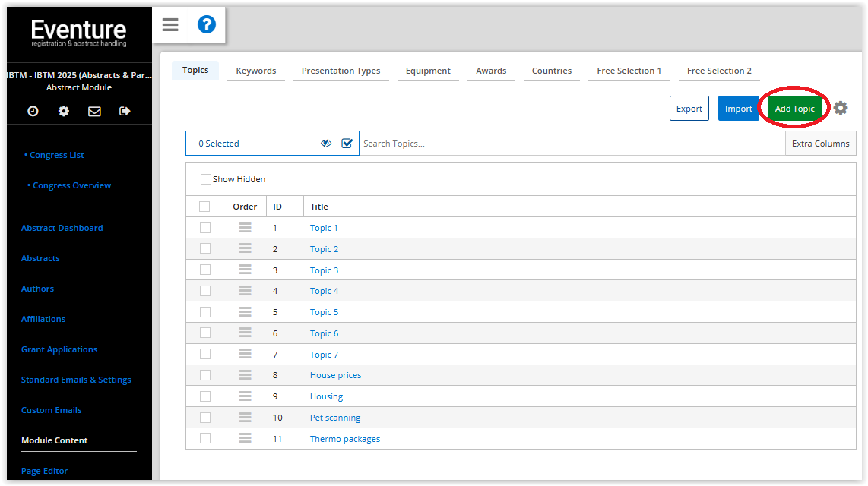This screenshot has width=868, height=486.
Task: Open the Extra Columns dropdown
Action: click(x=820, y=144)
